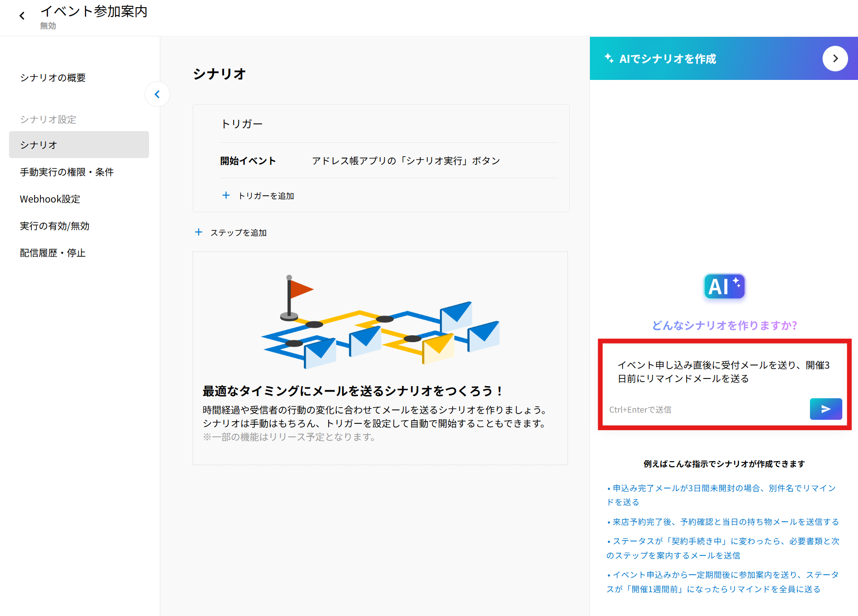This screenshot has width=858, height=616.
Task: Open 手動実行の権限・条件 settings
Action: tap(67, 172)
